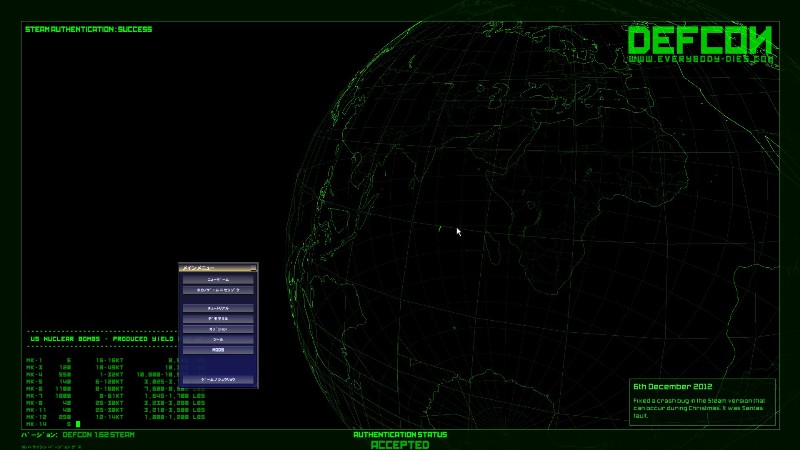Viewport: 800px width, 450px height.
Task: Click the New Game button in main menu
Action: tap(217, 280)
